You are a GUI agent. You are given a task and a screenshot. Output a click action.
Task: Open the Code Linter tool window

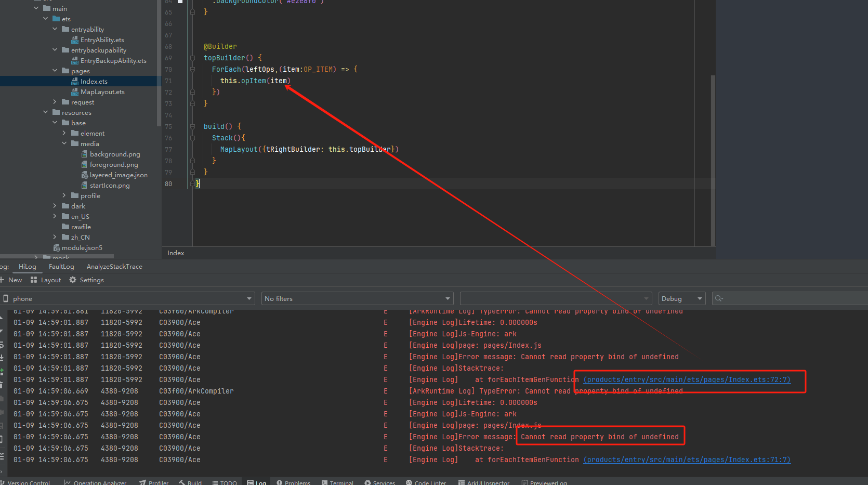(426, 482)
